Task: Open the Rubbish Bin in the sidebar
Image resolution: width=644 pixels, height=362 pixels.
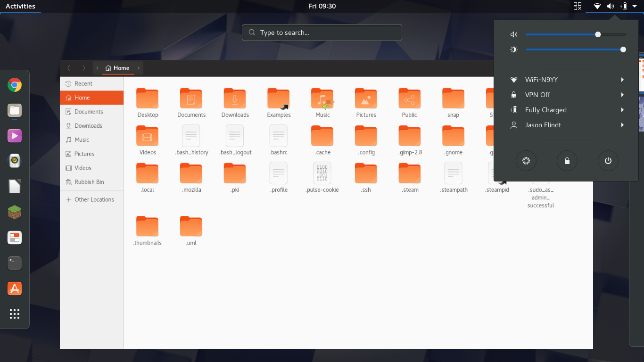Action: coord(88,182)
